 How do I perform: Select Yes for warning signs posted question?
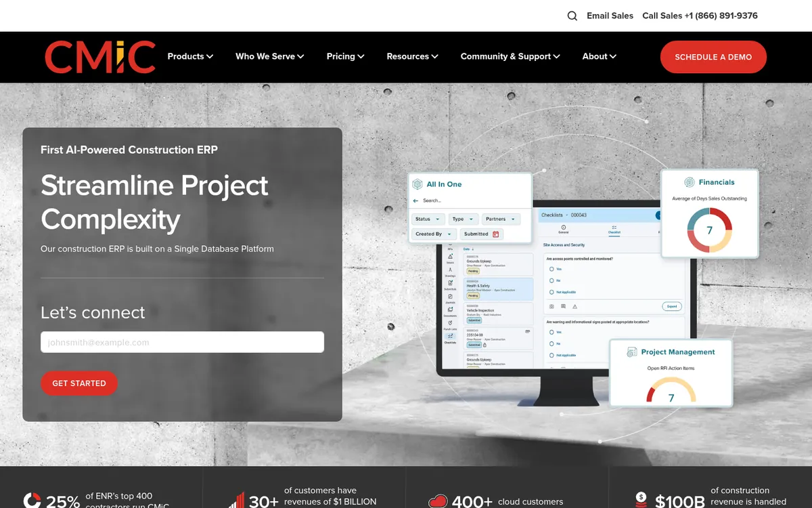[551, 332]
